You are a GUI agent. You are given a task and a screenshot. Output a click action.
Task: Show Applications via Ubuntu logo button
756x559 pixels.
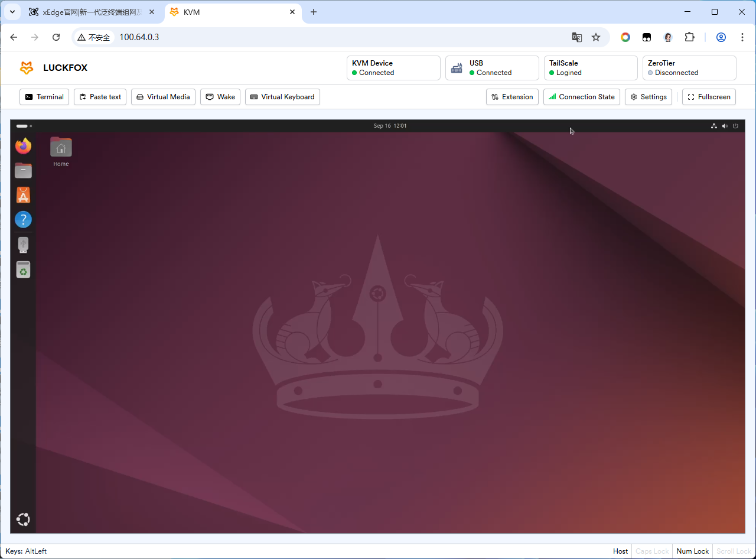coord(23,519)
